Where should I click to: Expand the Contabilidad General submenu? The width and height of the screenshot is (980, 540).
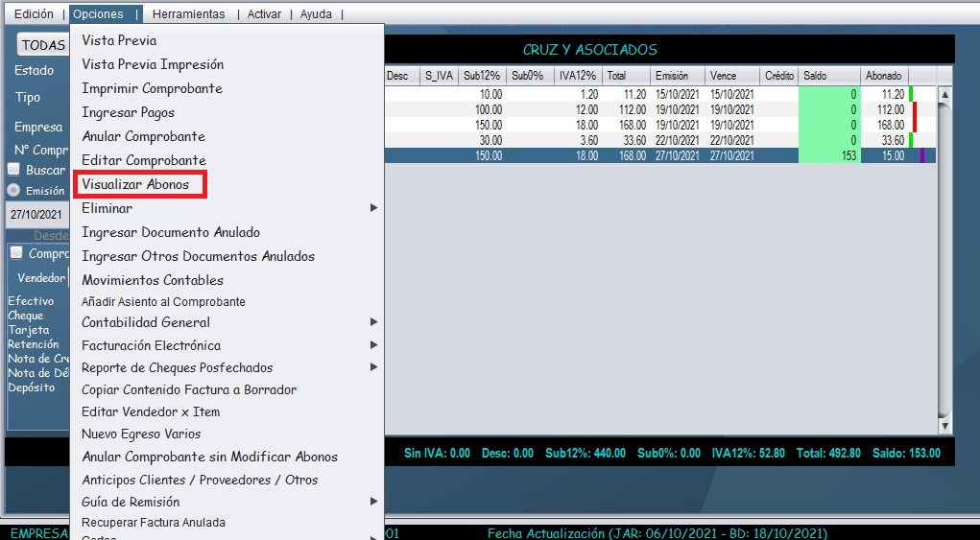point(373,322)
